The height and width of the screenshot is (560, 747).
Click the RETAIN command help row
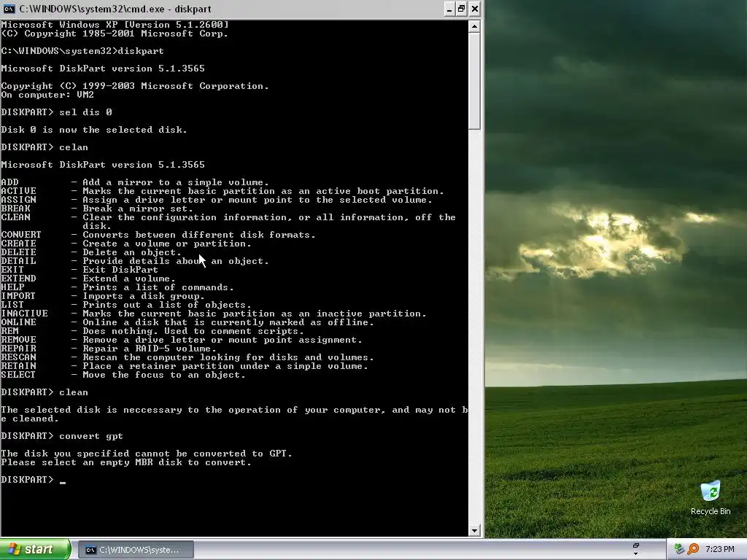[x=185, y=366]
